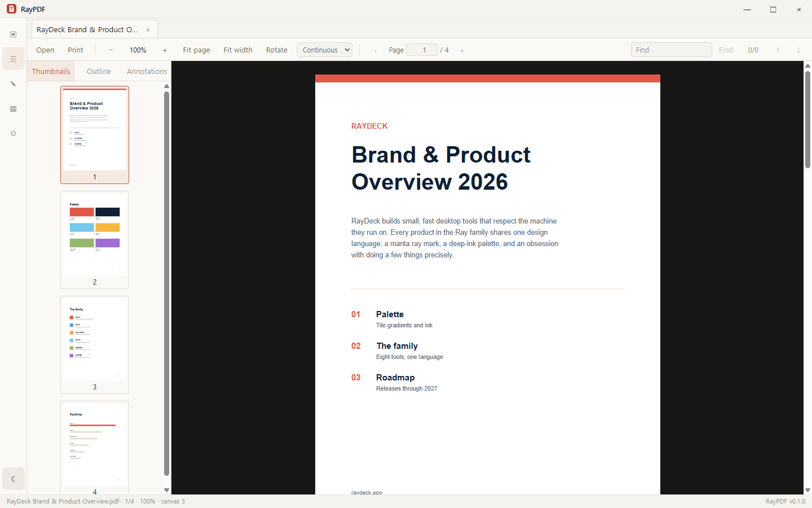Viewport: 812px width, 508px height.
Task: Click the frame icon at top of sidebar
Action: (14, 34)
